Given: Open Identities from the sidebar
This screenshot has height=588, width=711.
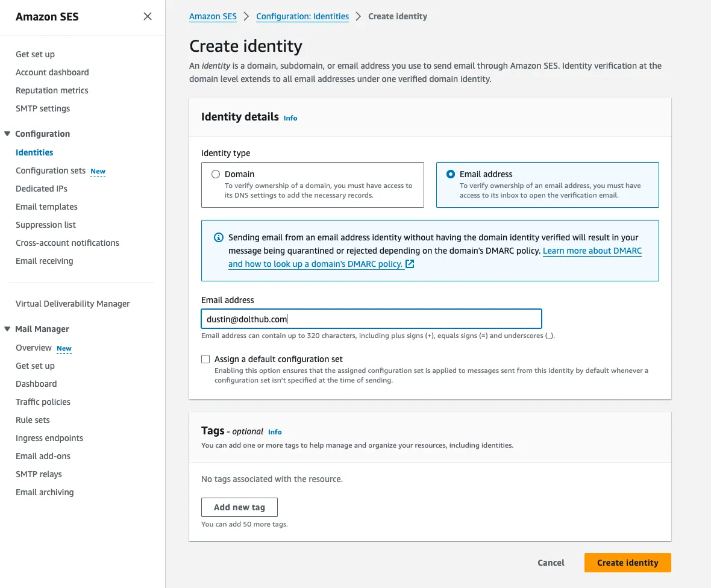Looking at the screenshot, I should coord(34,152).
